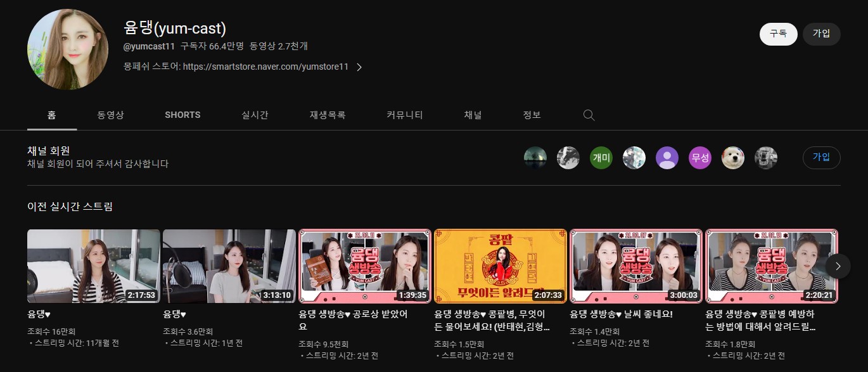Open the 2:17:53 융댕♥ stream thumbnail

pyautogui.click(x=93, y=266)
